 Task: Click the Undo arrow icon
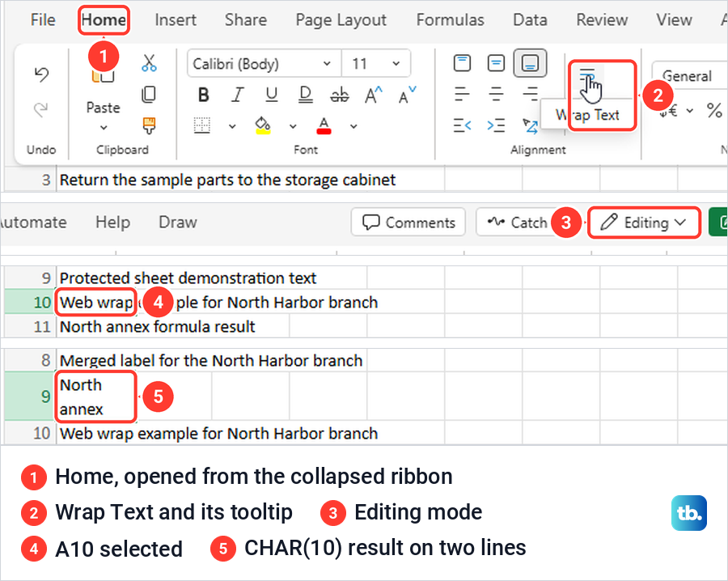(x=41, y=74)
